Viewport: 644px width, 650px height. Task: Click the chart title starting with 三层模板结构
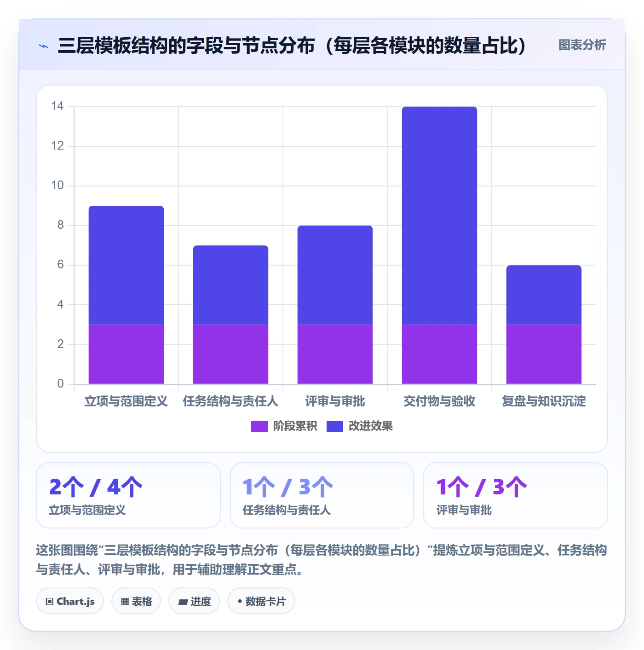click(292, 46)
